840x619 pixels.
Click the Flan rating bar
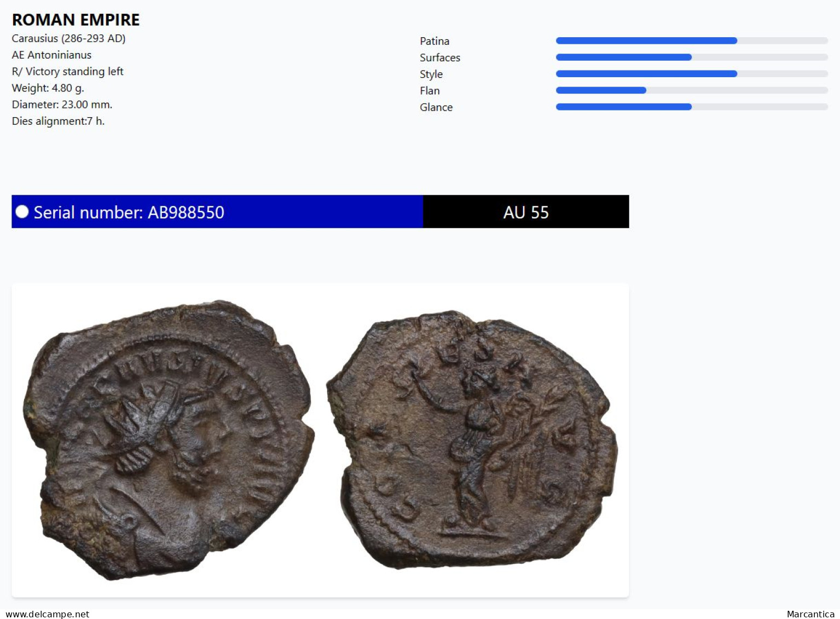(692, 90)
